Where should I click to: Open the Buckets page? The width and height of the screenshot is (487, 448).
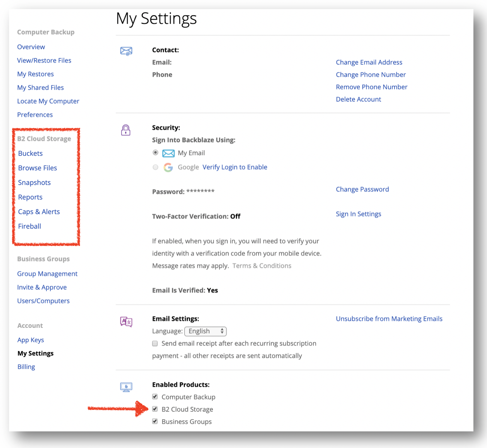(30, 153)
